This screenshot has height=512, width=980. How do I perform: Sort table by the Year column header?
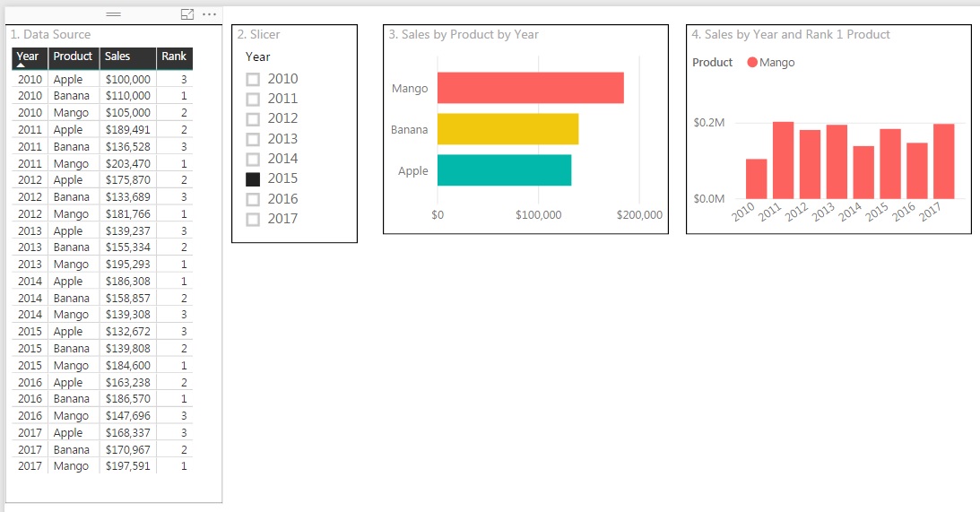(28, 56)
